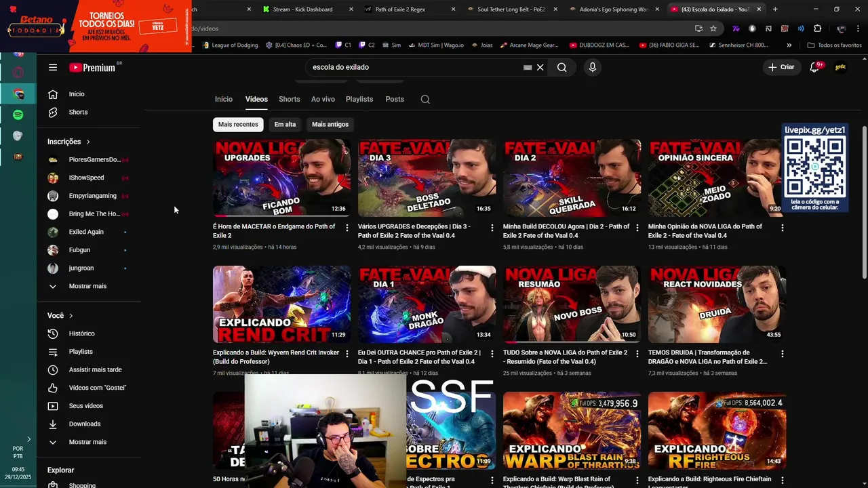Open the browser extensions puzzle icon
The width and height of the screenshot is (868, 488).
(x=817, y=28)
